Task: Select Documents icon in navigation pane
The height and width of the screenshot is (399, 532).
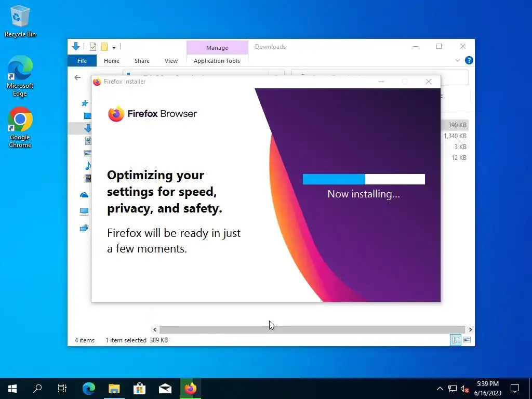Action: pyautogui.click(x=88, y=140)
